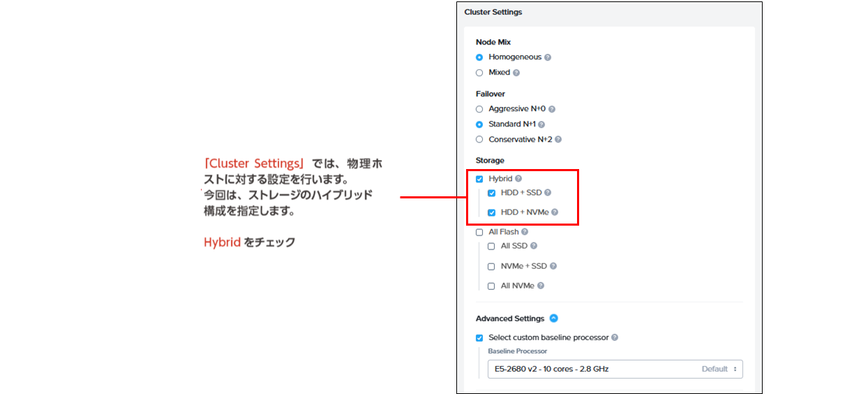This screenshot has width=868, height=394.
Task: Show help for Conservative N+2
Action: [558, 140]
